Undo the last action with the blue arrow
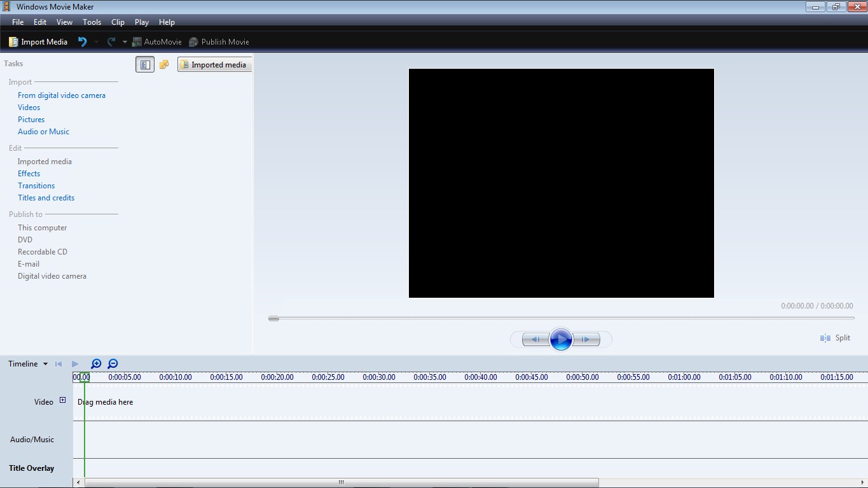The image size is (868, 488). coord(82,42)
